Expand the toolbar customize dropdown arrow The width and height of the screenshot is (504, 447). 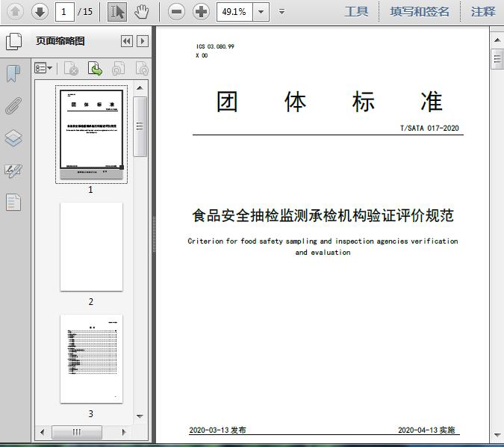pyautogui.click(x=281, y=11)
